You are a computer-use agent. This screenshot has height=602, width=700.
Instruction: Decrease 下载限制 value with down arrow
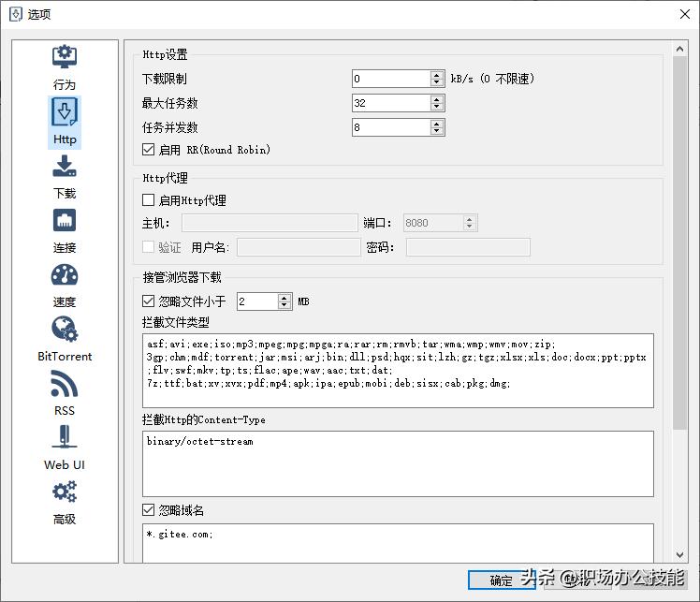[437, 82]
